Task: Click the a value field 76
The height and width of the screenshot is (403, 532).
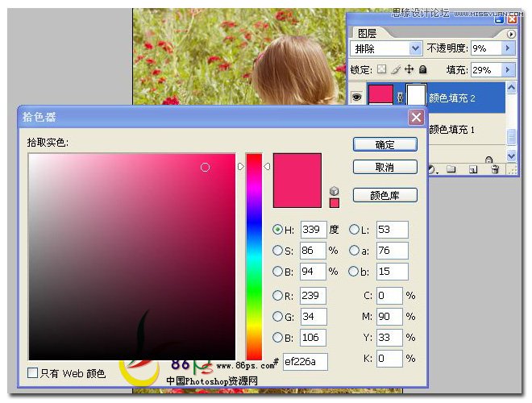Action: (393, 251)
